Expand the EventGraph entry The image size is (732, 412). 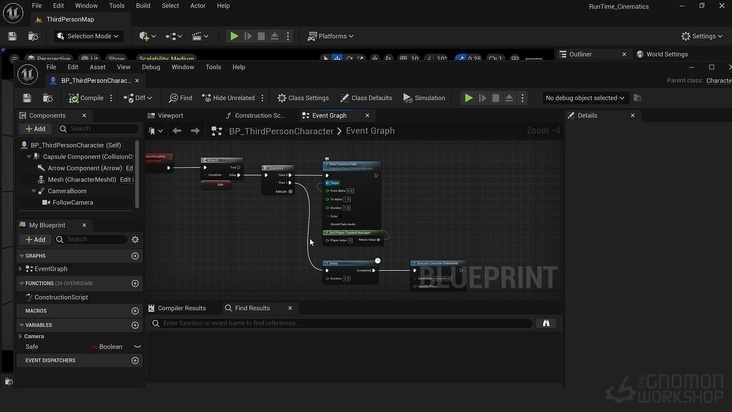[x=20, y=269]
